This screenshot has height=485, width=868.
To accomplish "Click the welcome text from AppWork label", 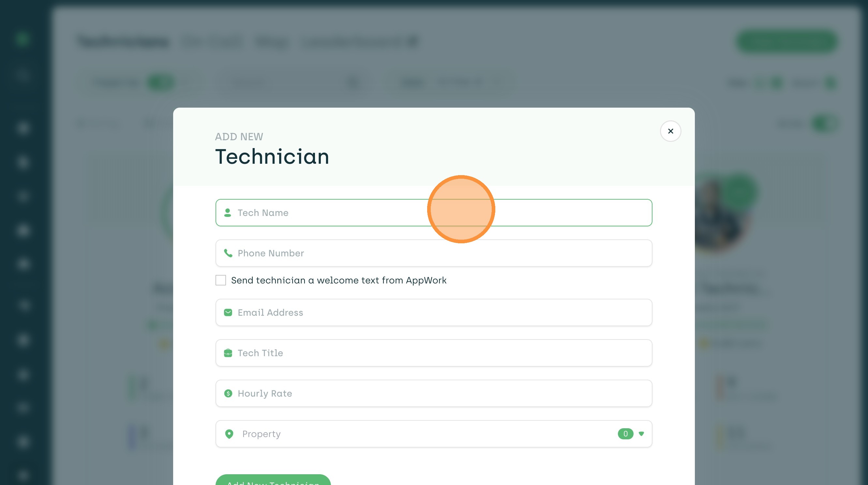I will click(338, 280).
